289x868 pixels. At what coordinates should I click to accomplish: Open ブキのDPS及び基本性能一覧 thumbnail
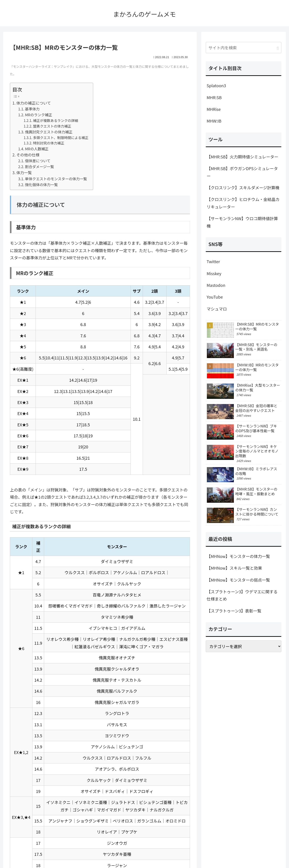tap(220, 432)
